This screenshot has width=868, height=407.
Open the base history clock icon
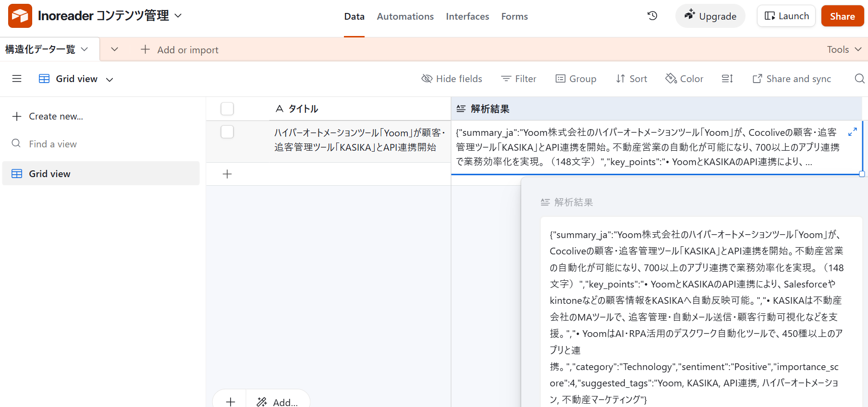pyautogui.click(x=652, y=16)
